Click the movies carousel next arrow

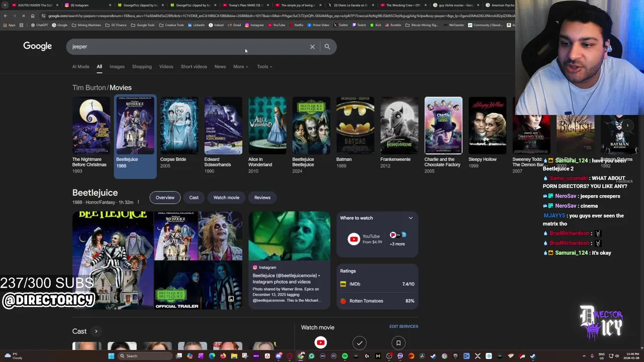pyautogui.click(x=627, y=125)
